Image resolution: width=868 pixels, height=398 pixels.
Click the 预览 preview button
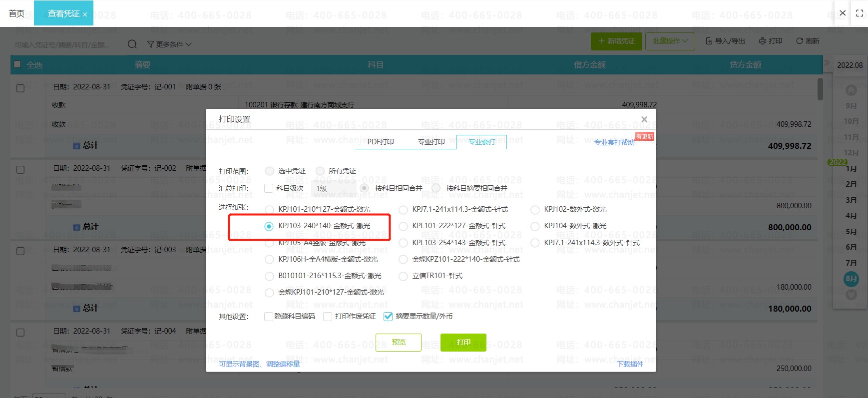click(399, 343)
